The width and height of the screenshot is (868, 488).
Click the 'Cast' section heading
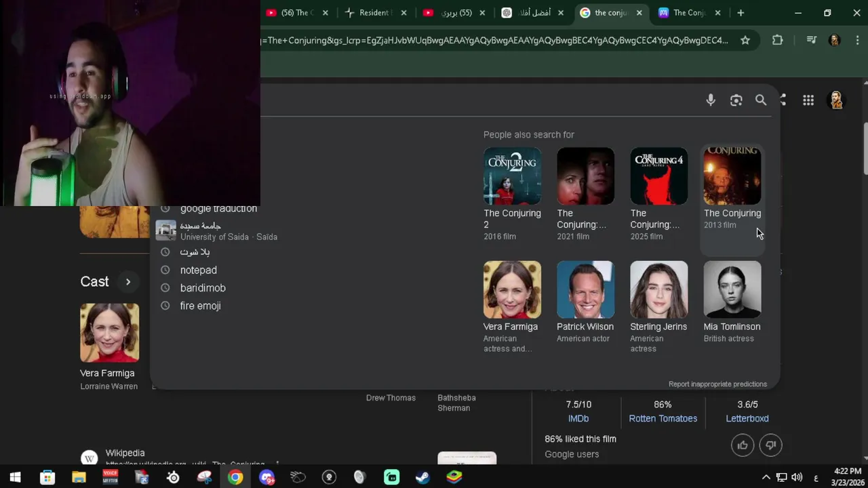coord(94,281)
